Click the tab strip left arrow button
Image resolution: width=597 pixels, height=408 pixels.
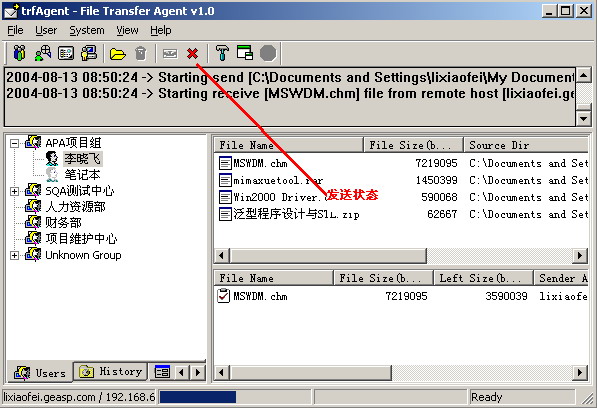[x=182, y=372]
